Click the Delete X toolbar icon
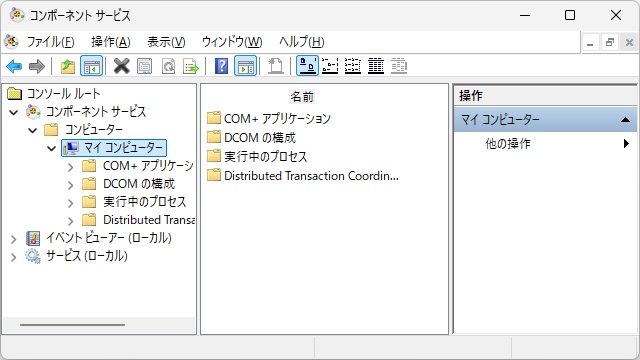 121,66
